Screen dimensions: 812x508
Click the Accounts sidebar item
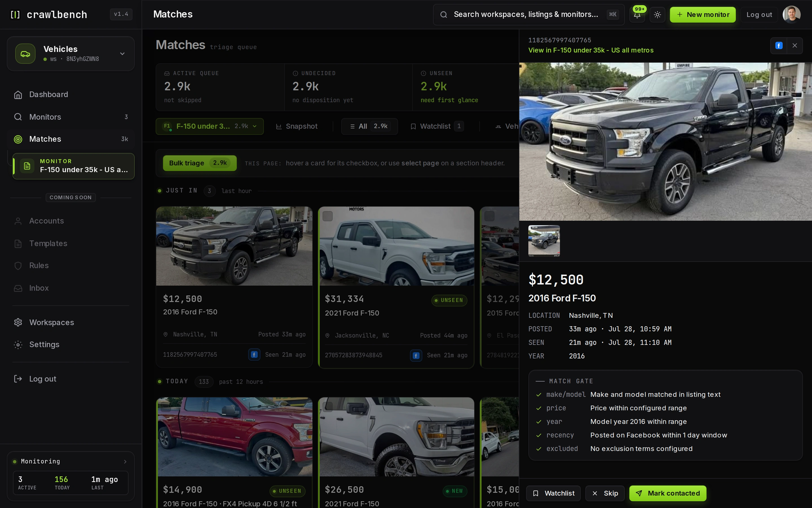pyautogui.click(x=71, y=221)
